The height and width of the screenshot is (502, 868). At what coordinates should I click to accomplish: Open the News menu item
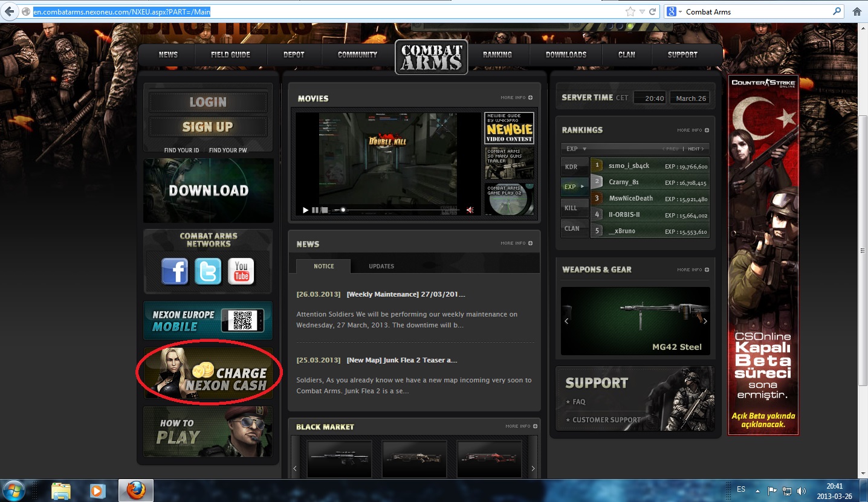click(x=168, y=54)
